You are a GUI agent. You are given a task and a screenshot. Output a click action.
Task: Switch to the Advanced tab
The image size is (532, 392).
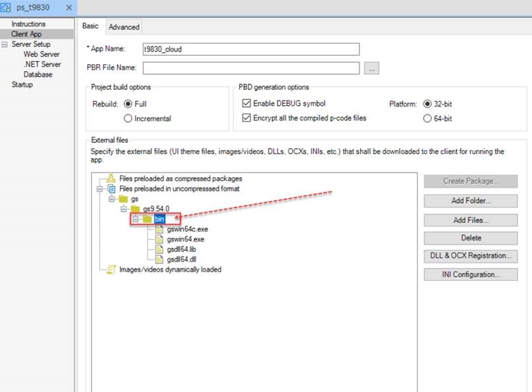[124, 27]
